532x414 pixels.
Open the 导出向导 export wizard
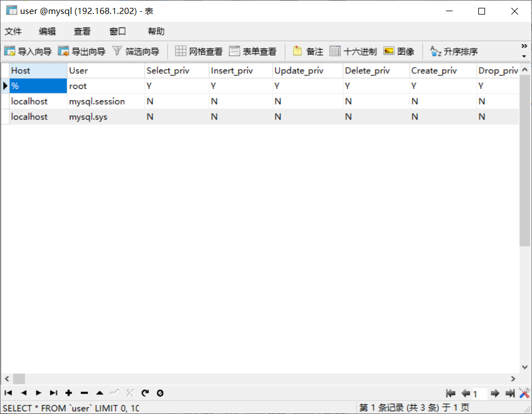coord(82,51)
